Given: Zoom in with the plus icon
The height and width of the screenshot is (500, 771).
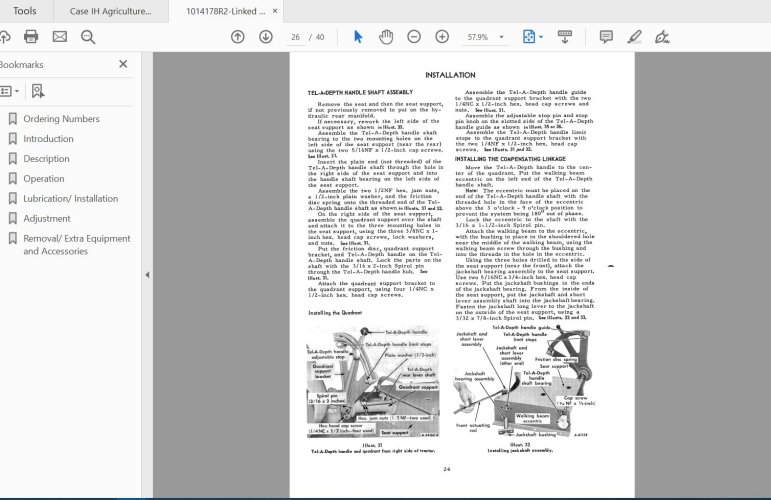Looking at the screenshot, I should [x=442, y=37].
